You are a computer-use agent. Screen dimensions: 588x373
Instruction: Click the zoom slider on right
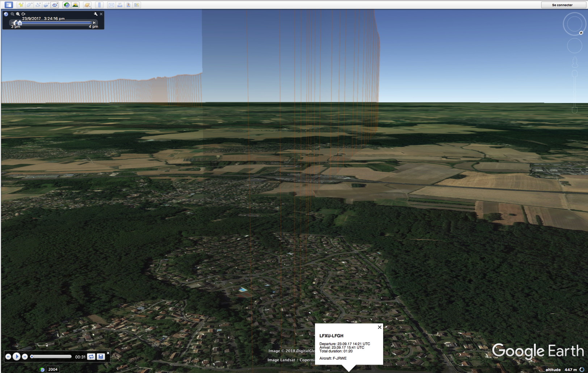tap(575, 91)
